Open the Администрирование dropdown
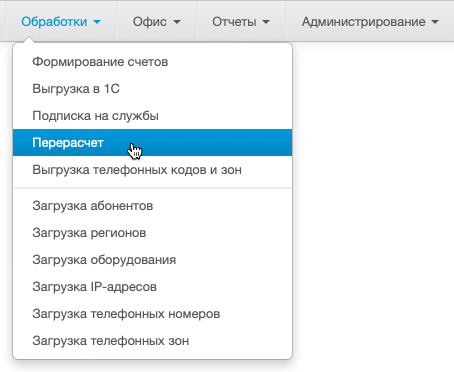The image size is (454, 372). [370, 22]
